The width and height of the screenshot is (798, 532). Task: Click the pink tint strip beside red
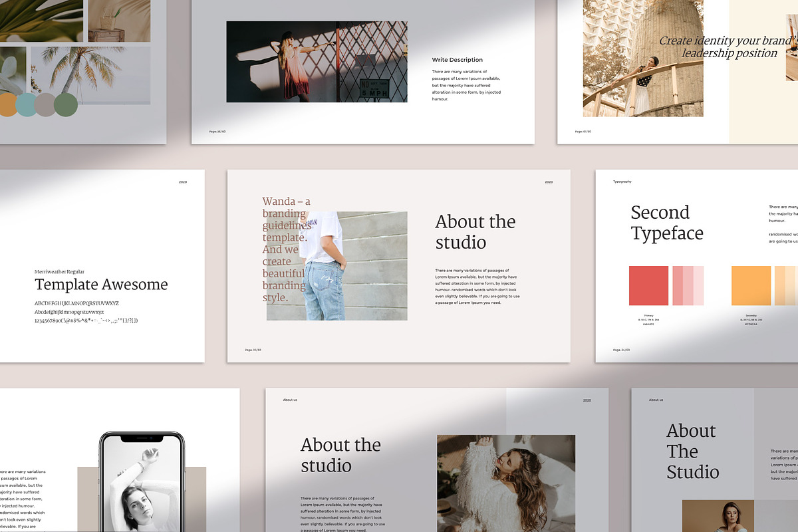pos(688,286)
